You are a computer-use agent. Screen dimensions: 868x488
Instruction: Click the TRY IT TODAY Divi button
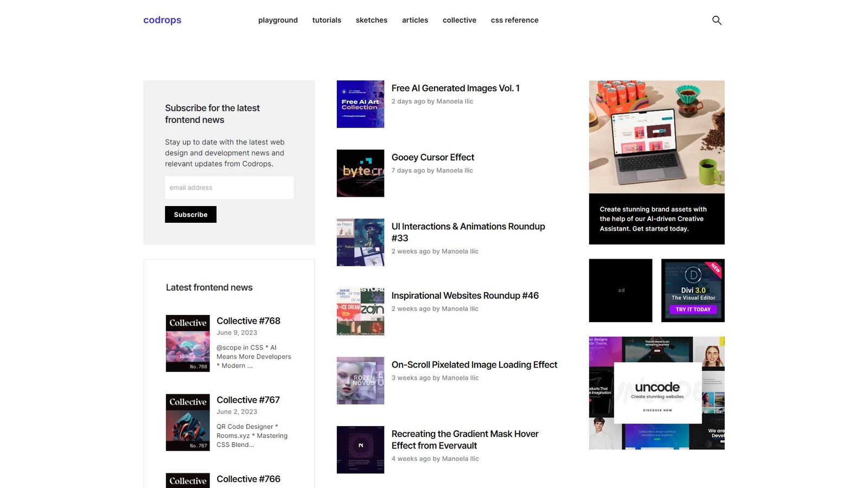pyautogui.click(x=693, y=310)
